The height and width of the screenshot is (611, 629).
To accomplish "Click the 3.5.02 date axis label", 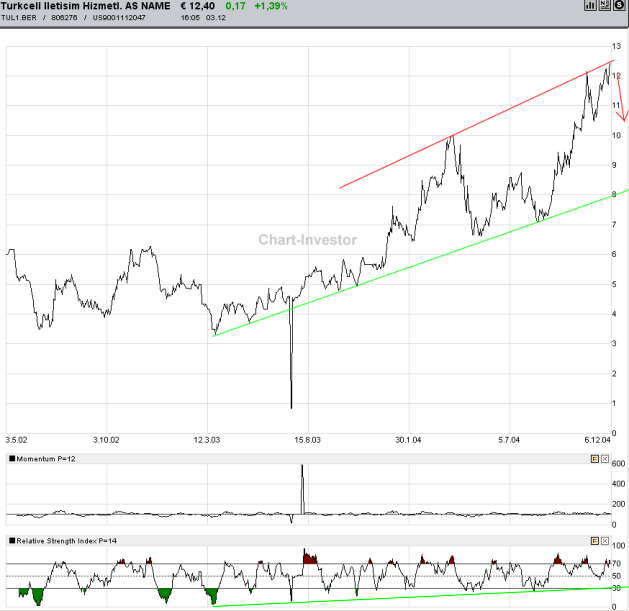I will pos(16,440).
